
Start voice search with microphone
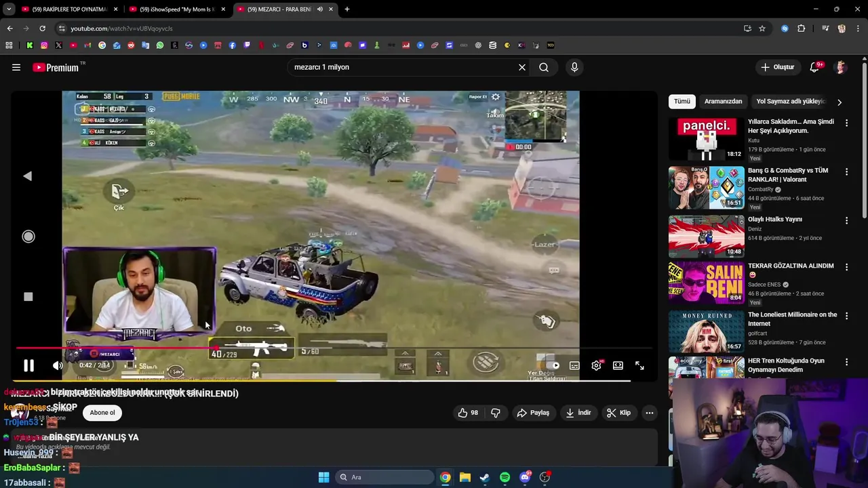(574, 67)
